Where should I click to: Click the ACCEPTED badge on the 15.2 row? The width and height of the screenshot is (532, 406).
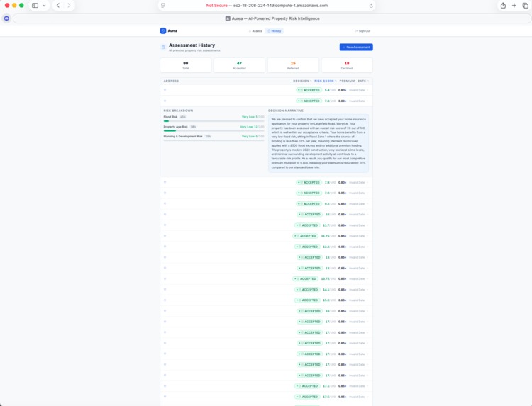(x=307, y=300)
